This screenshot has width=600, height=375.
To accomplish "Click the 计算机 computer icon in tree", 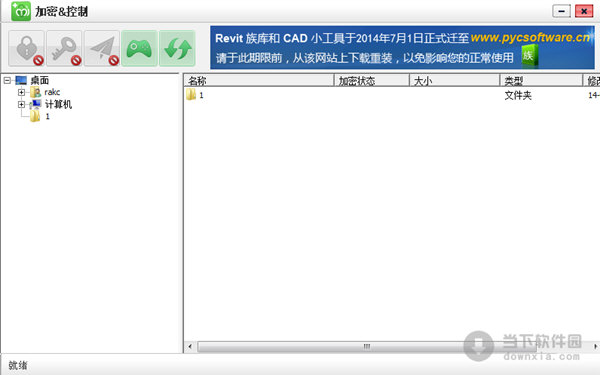I will (36, 104).
